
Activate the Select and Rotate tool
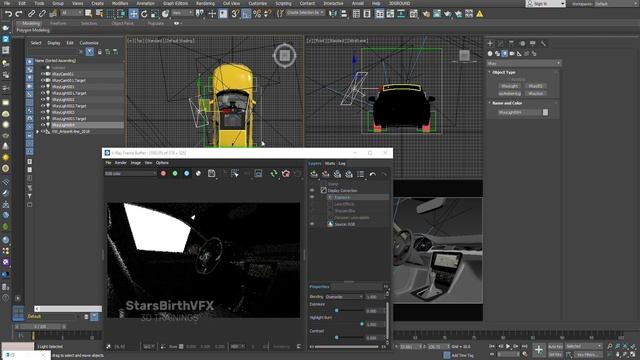[x=144, y=14]
